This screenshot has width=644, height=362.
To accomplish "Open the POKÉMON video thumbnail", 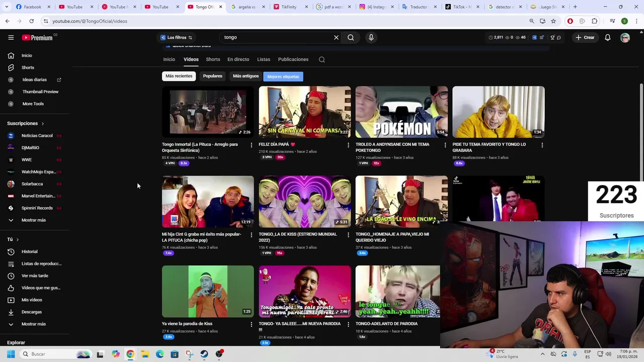I will [x=401, y=112].
